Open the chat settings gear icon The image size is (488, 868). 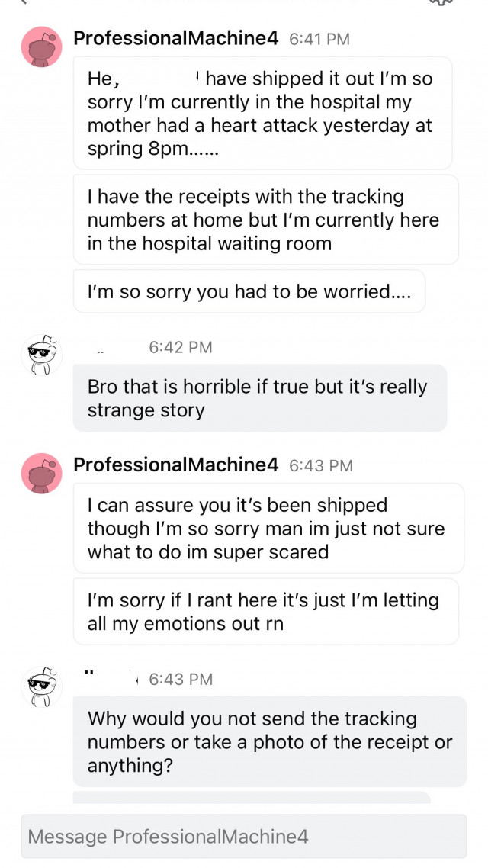coord(441,2)
